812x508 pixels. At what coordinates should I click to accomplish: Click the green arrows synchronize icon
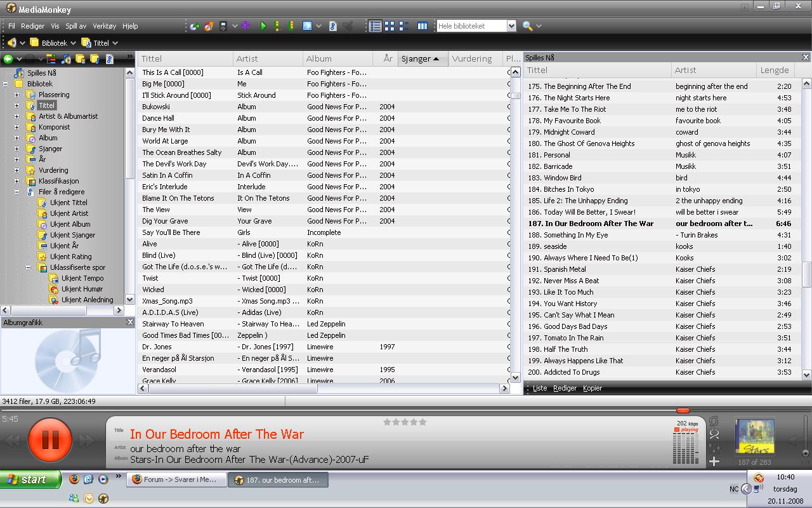tap(195, 26)
